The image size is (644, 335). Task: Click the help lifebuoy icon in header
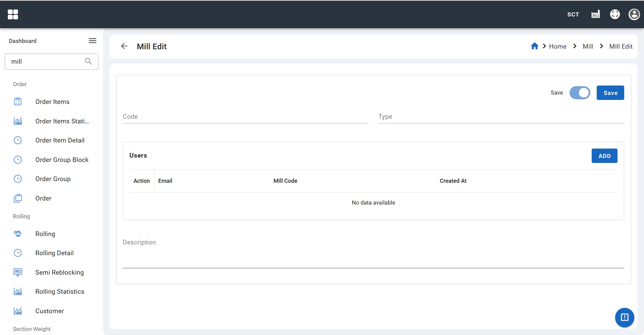pos(615,14)
